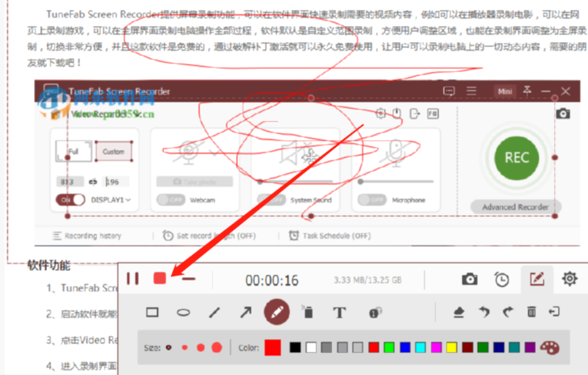
Task: Take a screenshot using the toolbar camera icon
Action: (x=470, y=279)
